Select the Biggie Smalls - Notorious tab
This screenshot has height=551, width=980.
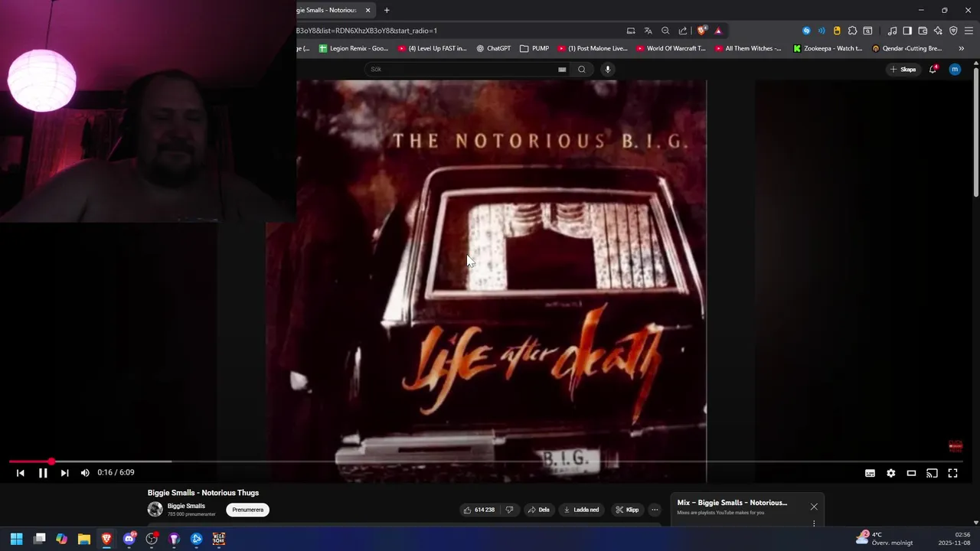coord(328,10)
